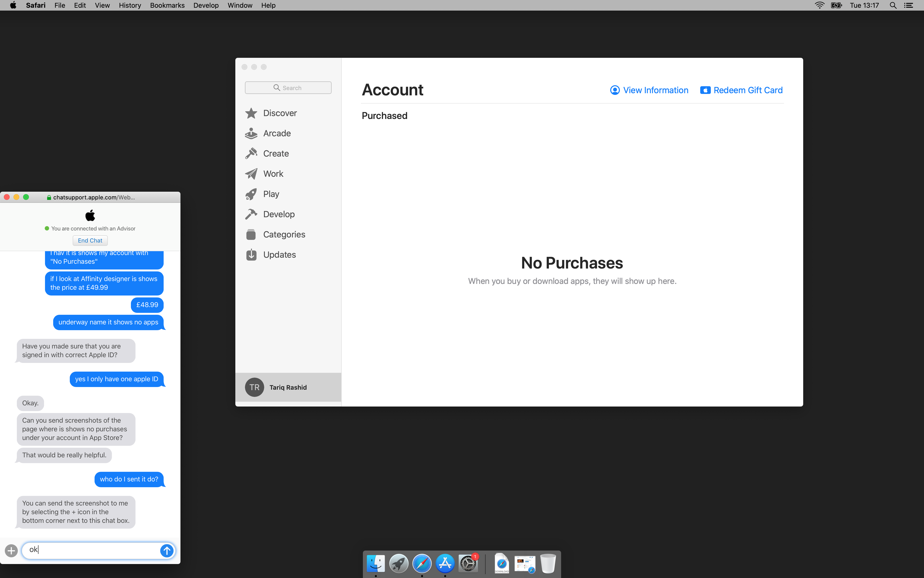This screenshot has width=924, height=578.
Task: Click the "Purchased" section label
Action: tap(385, 116)
